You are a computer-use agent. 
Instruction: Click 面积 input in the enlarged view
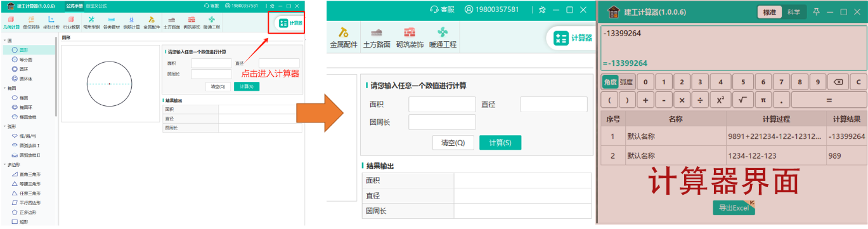tap(442, 105)
